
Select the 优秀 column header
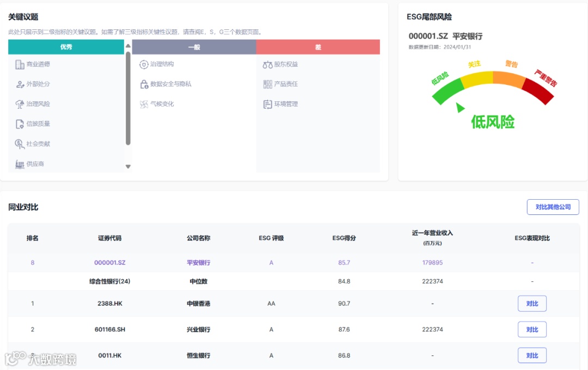66,47
